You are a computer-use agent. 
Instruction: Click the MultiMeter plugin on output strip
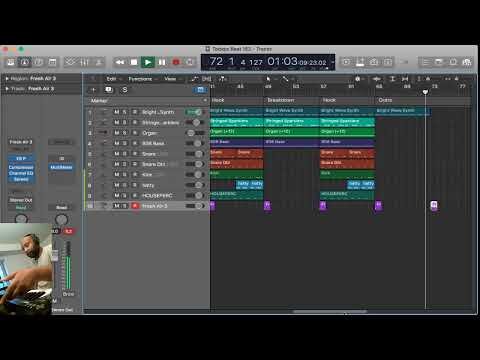tap(61, 167)
